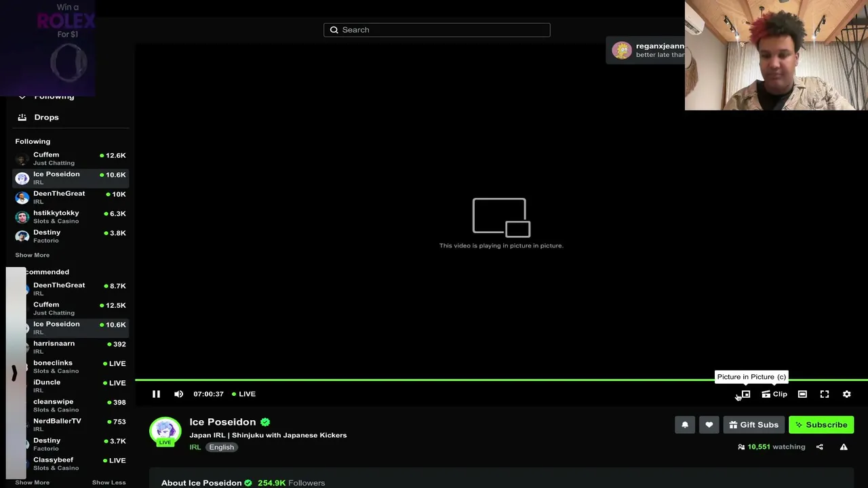868x488 pixels.
Task: Subscribe to Ice Poseidon
Action: coord(821,425)
